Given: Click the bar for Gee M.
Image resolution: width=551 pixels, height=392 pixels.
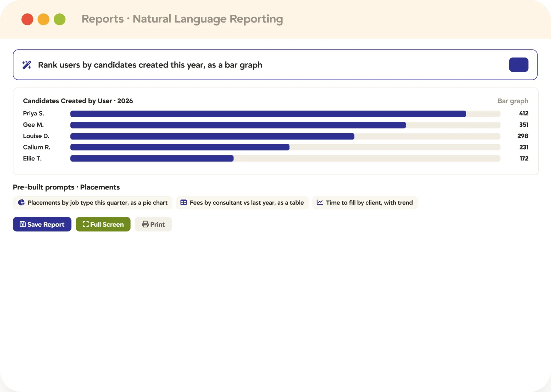Looking at the screenshot, I should 238,125.
